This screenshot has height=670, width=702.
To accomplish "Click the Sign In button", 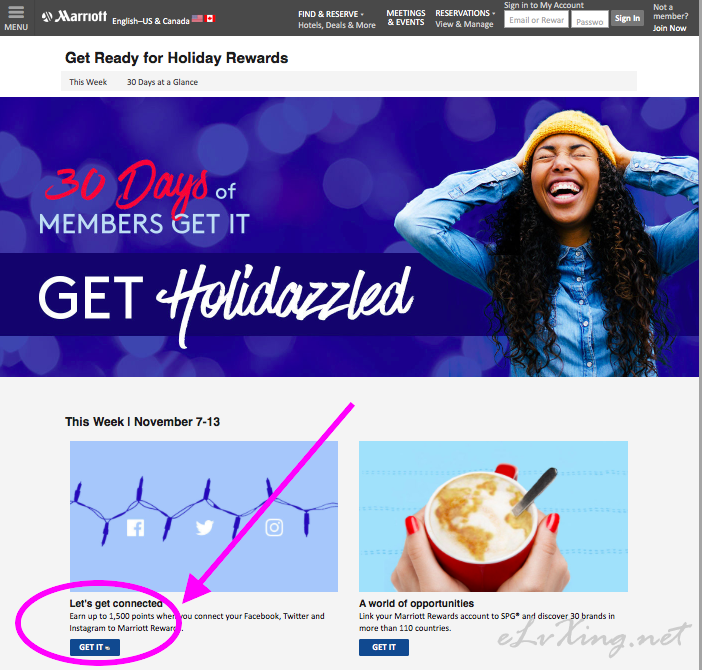I will tap(627, 18).
